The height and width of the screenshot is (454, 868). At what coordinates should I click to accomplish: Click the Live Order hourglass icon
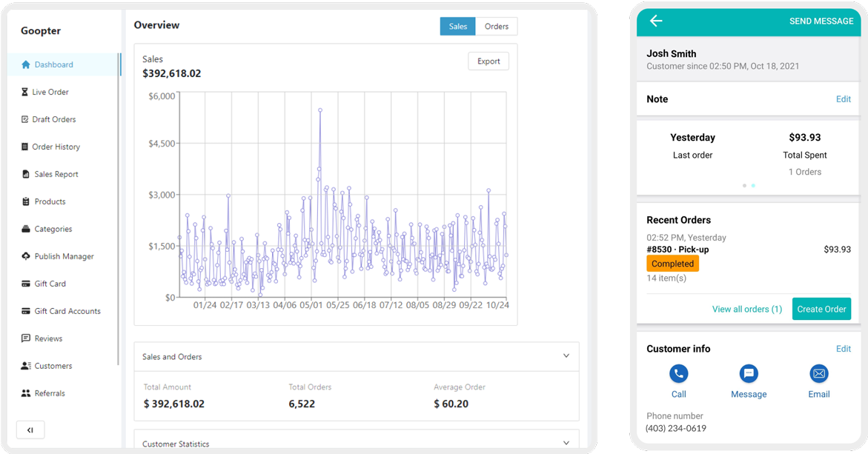tap(24, 92)
